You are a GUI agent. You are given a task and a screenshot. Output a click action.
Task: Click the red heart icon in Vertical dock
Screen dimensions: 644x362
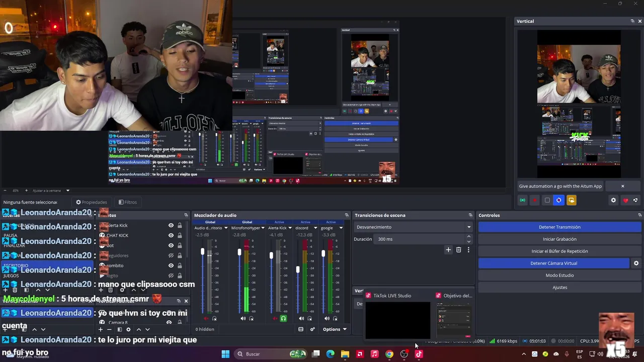click(x=625, y=200)
